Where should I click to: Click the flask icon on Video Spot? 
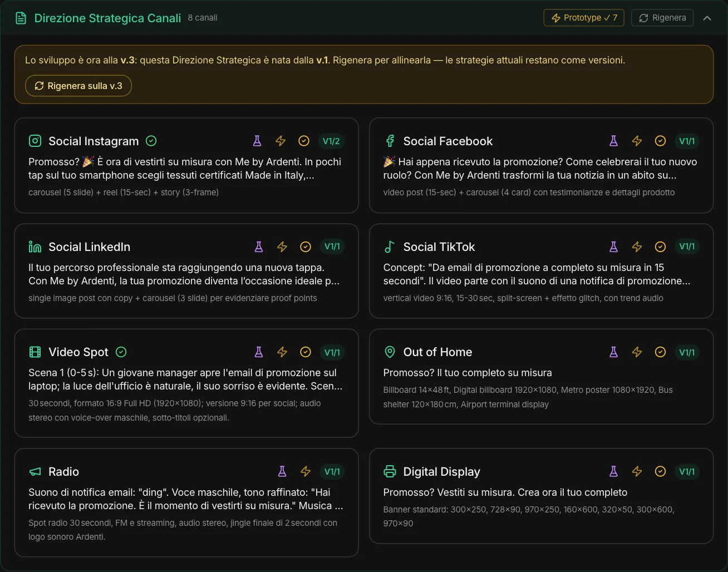(x=259, y=352)
